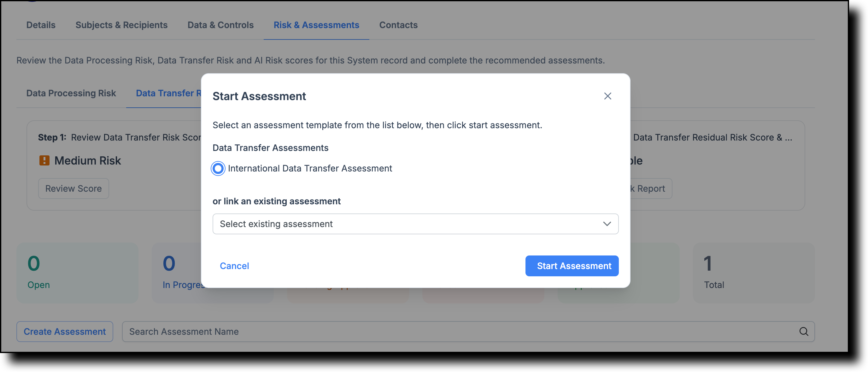The width and height of the screenshot is (868, 372).
Task: Go to the Data & Controls tab
Action: 220,25
